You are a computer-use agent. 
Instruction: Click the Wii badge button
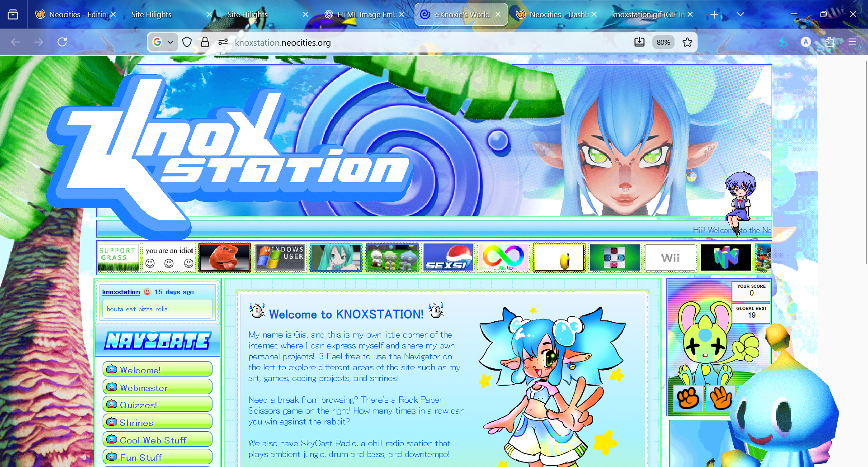pyautogui.click(x=670, y=257)
